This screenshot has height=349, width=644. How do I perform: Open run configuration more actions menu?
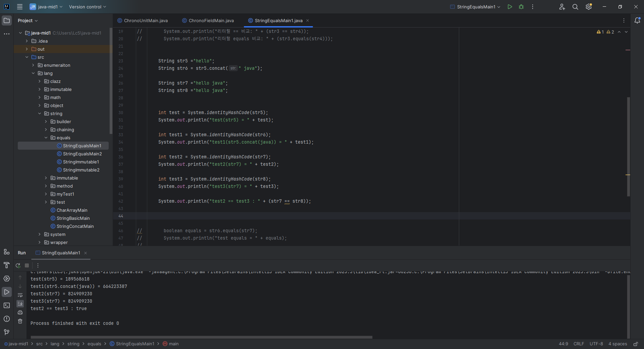533,7
